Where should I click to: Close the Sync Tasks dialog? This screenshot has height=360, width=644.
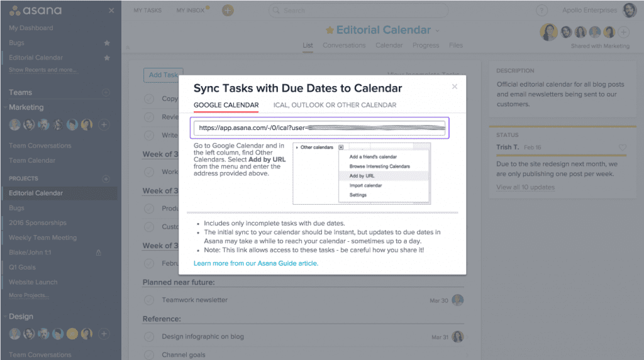coord(455,87)
